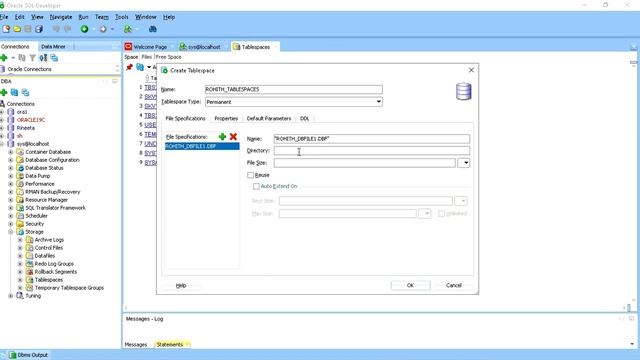This screenshot has width=640, height=360.
Task: Switch to the Data Miner panel tab
Action: (53, 47)
